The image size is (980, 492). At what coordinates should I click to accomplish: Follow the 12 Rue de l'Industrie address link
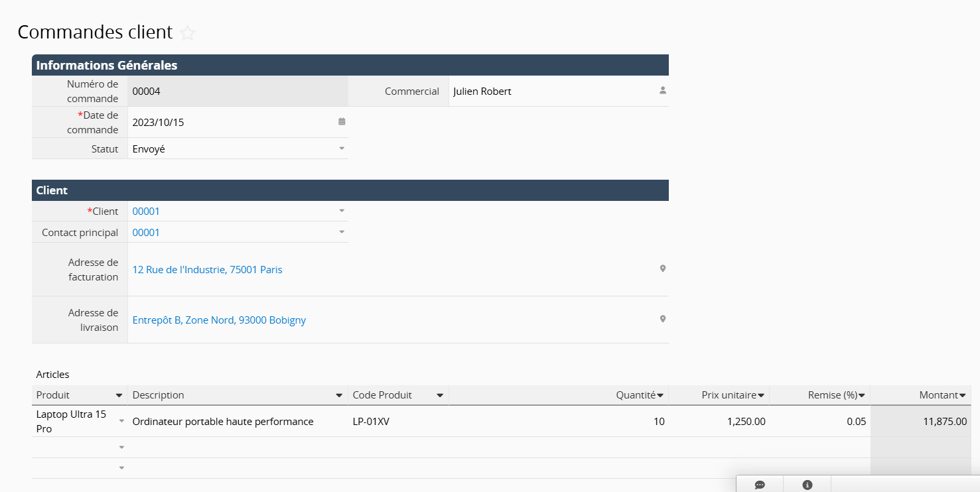pos(207,270)
